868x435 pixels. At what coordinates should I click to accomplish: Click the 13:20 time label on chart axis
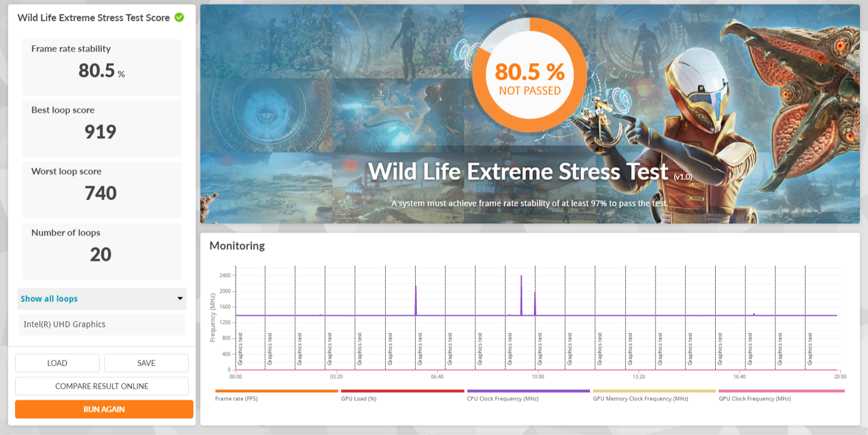tap(638, 377)
